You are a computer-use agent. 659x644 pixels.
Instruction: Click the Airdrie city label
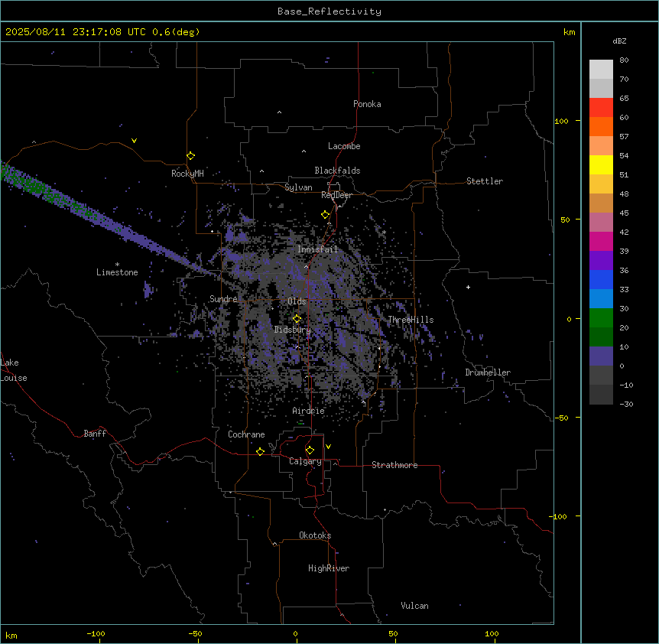pos(308,411)
